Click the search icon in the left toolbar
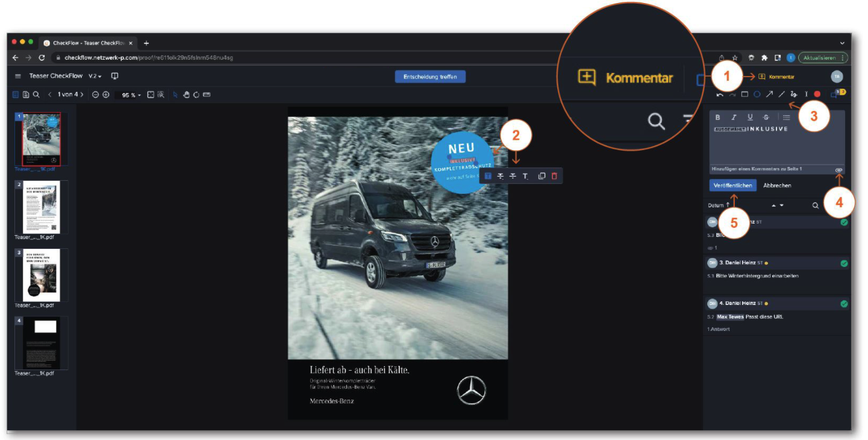868x440 pixels. click(x=36, y=95)
